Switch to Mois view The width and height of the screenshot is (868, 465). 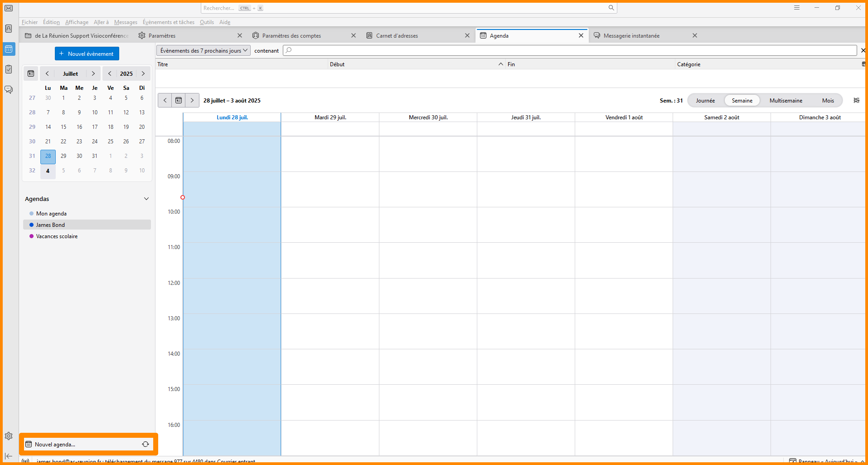click(x=828, y=101)
